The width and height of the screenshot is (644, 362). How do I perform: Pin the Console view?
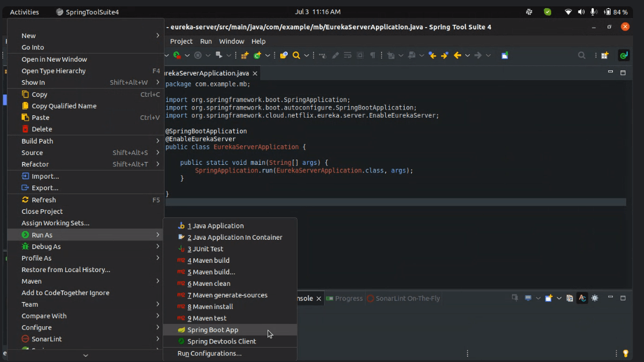click(x=515, y=298)
